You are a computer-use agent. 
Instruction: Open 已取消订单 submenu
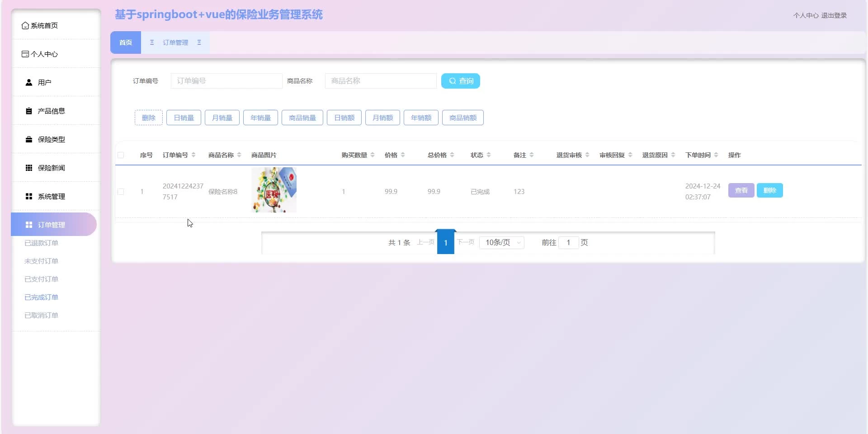(41, 316)
